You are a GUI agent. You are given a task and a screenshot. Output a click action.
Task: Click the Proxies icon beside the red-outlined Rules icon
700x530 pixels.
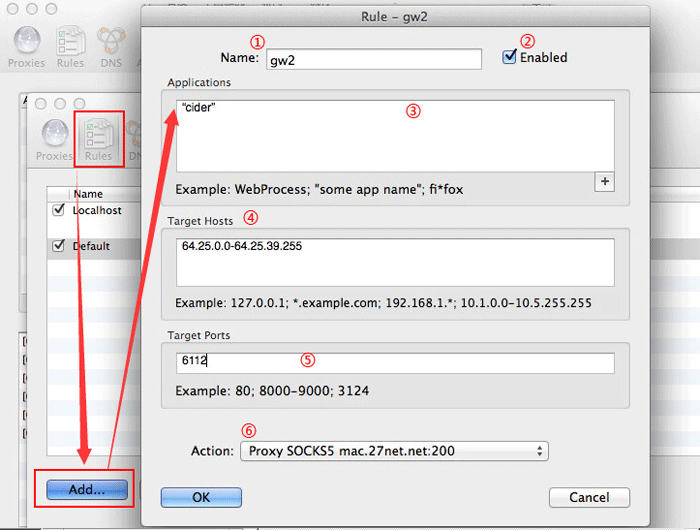[x=55, y=139]
